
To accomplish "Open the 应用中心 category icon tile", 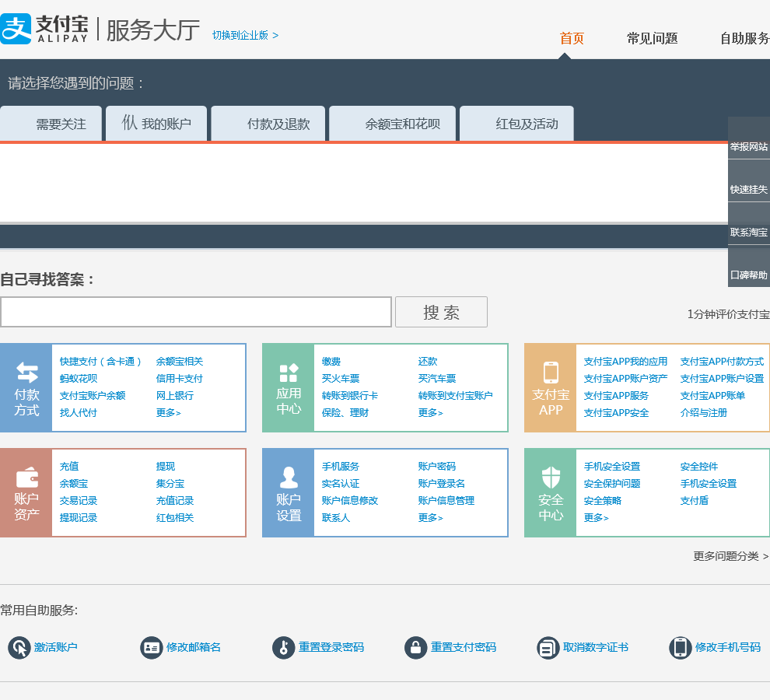I will (289, 387).
